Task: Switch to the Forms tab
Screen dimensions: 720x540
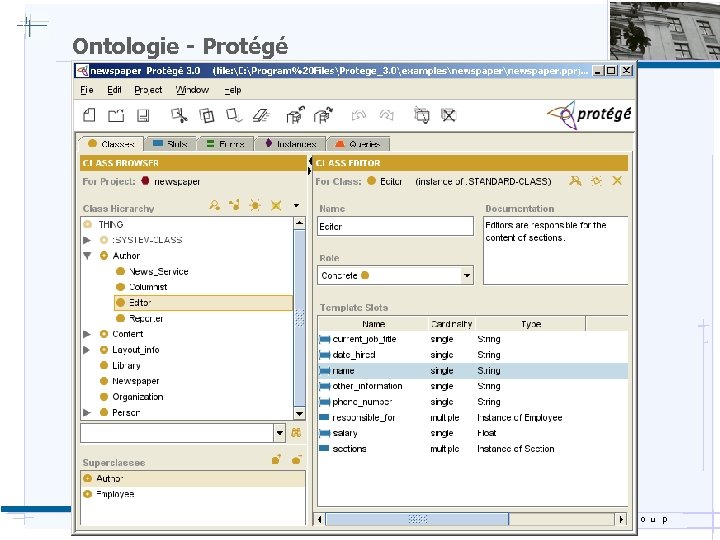Action: click(225, 144)
